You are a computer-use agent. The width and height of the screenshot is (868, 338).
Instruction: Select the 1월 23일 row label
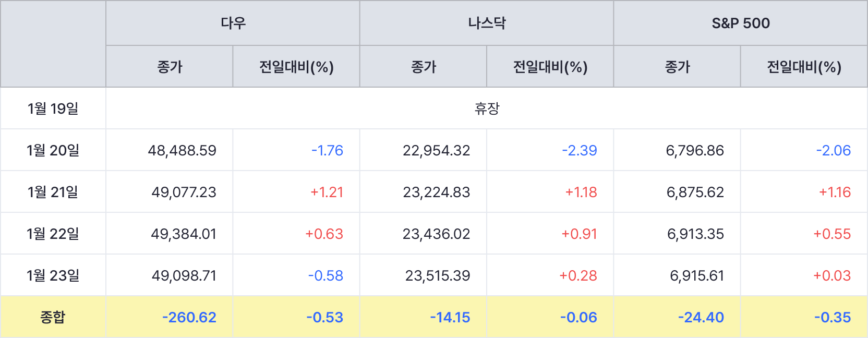coord(53,275)
